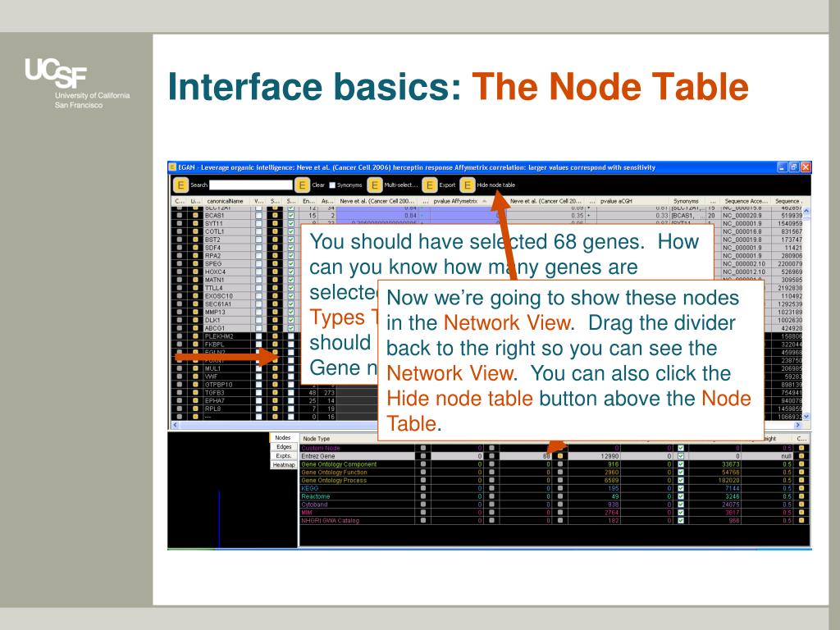
Task: Click yellow square beside 68 in Entrez Gene row
Action: (x=560, y=456)
